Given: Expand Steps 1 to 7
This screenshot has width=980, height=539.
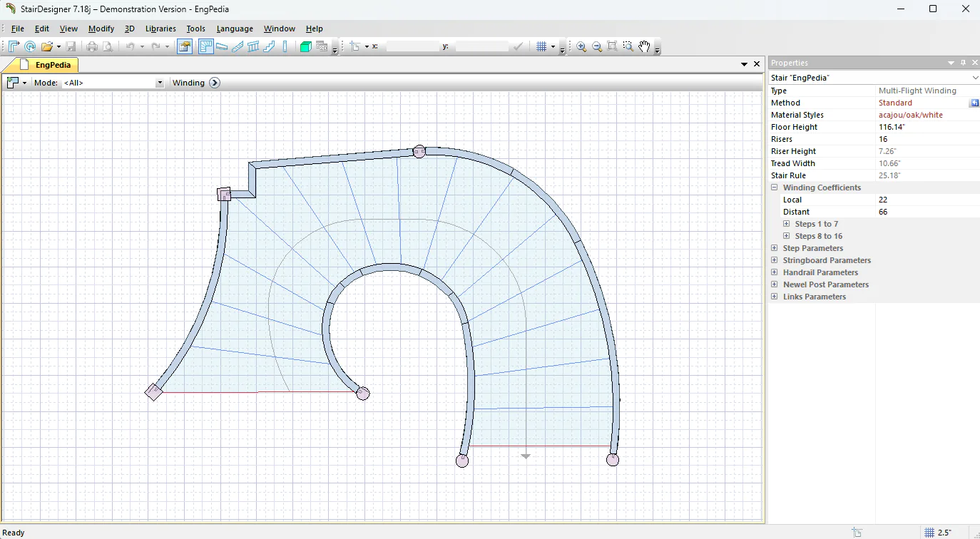Looking at the screenshot, I should 787,224.
